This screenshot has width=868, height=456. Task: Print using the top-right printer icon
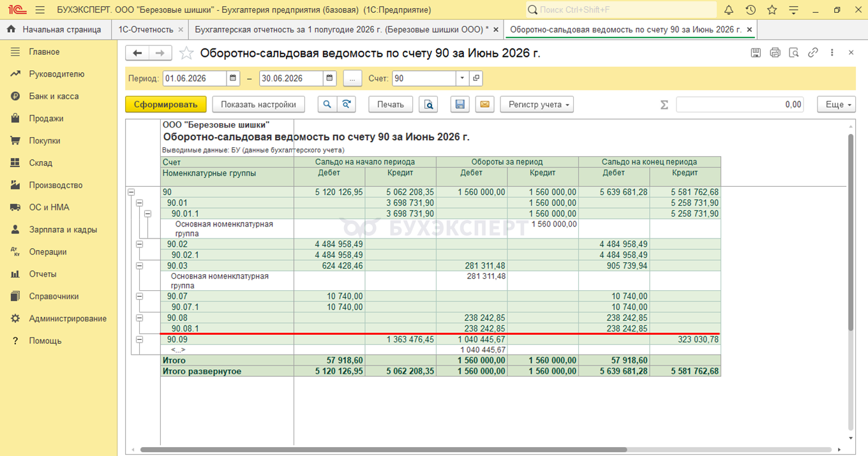(x=775, y=53)
